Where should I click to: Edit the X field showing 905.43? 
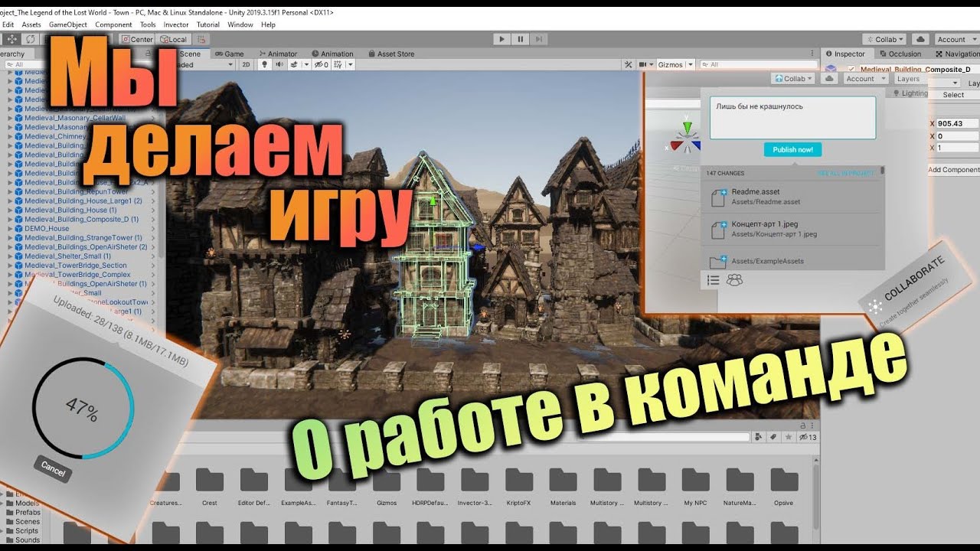tap(958, 123)
